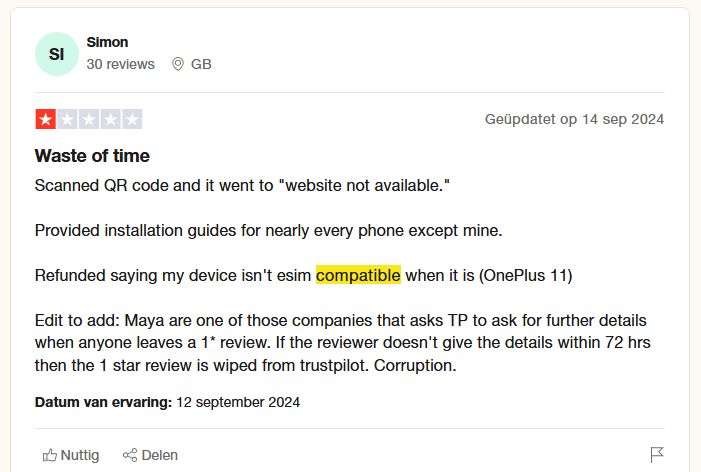Click the Datum van ervaring label
Viewport: 701px width, 472px height.
[103, 403]
